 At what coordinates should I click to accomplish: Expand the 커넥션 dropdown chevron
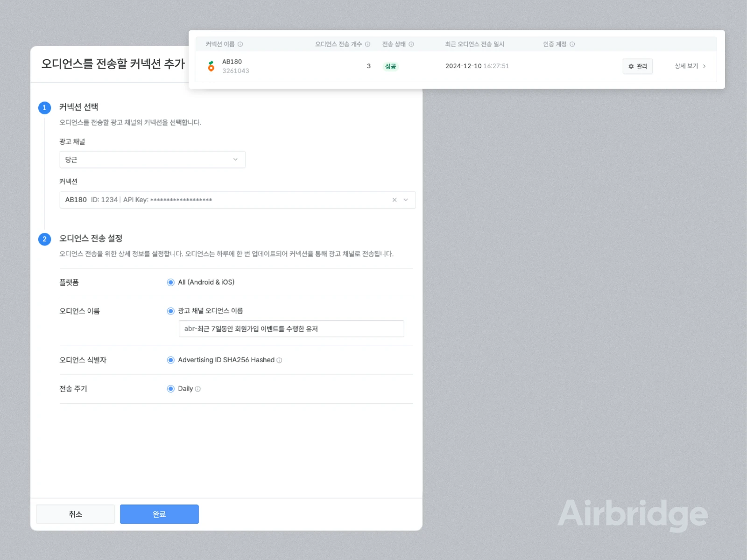406,200
